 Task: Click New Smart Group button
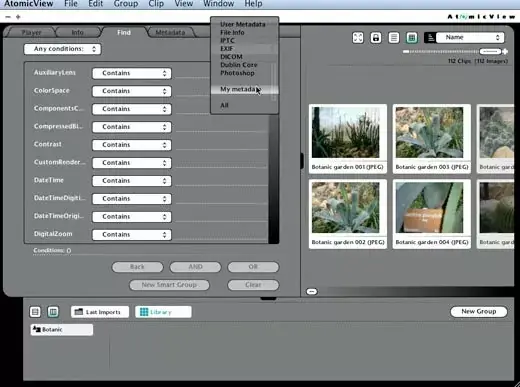[169, 285]
